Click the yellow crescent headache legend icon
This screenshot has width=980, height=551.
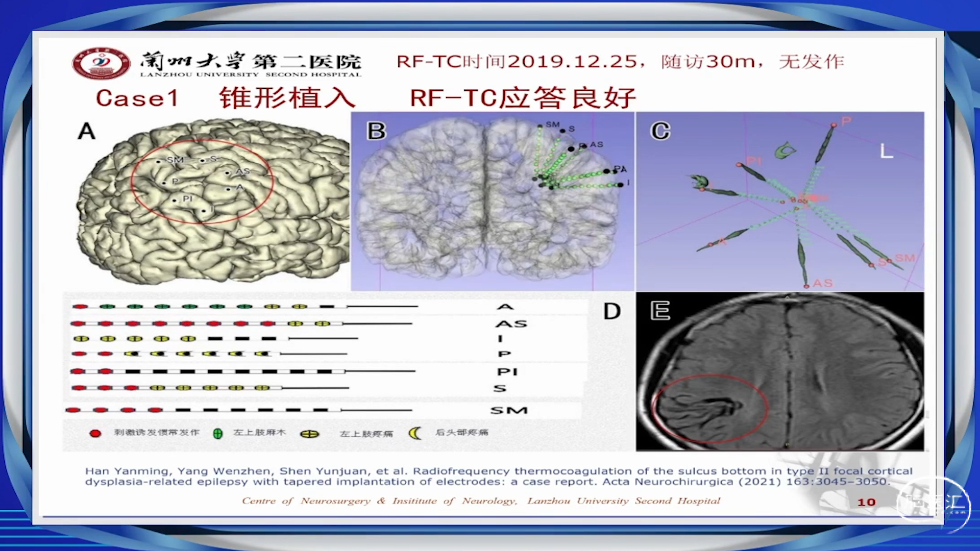(x=415, y=433)
